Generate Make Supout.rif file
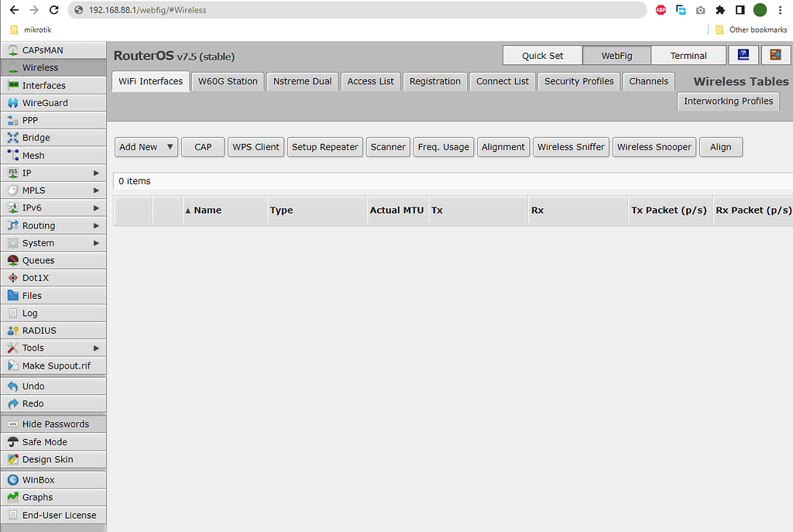 click(x=53, y=366)
